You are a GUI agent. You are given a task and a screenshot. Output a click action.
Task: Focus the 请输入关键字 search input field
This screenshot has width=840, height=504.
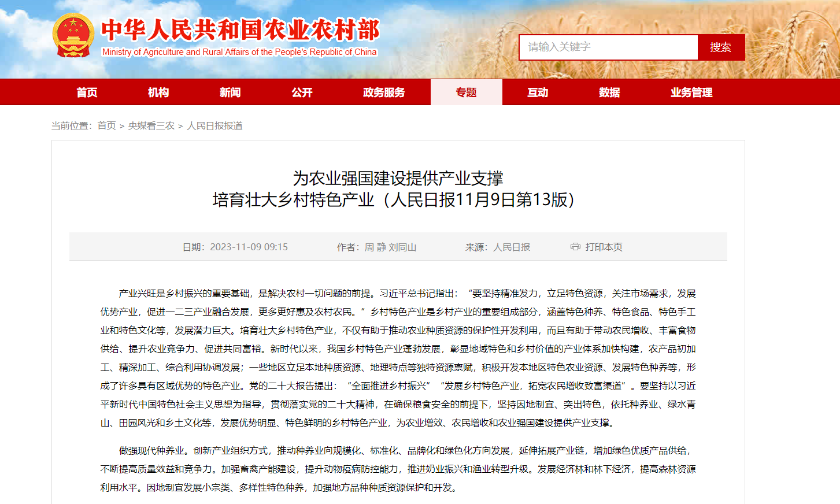(608, 47)
